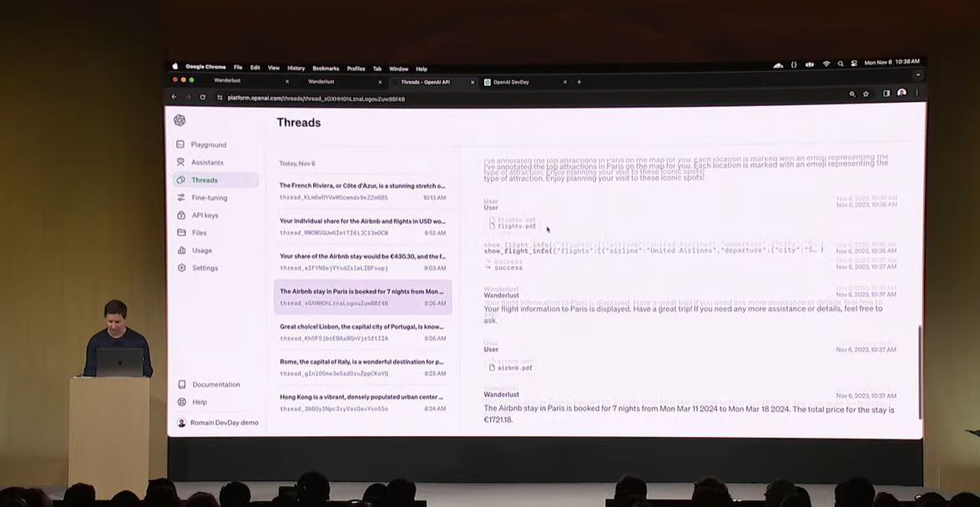This screenshot has height=507, width=980.
Task: Expand the Chrome tab search chevron
Action: (917, 75)
